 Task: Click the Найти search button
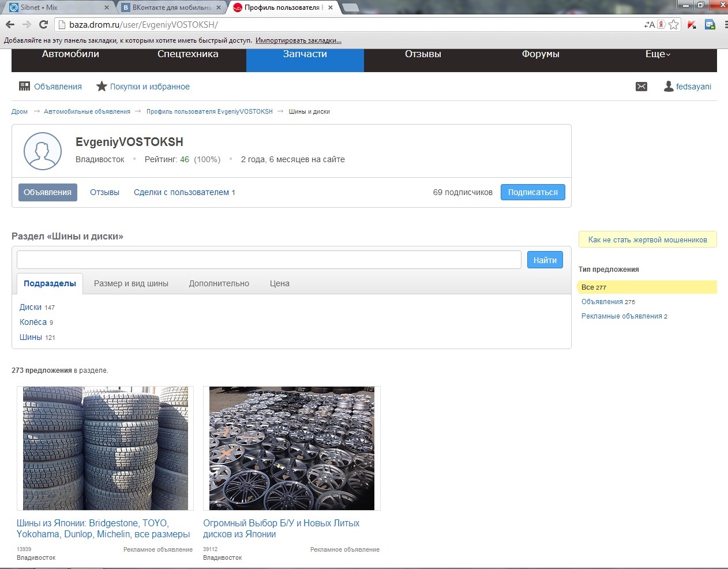point(545,260)
